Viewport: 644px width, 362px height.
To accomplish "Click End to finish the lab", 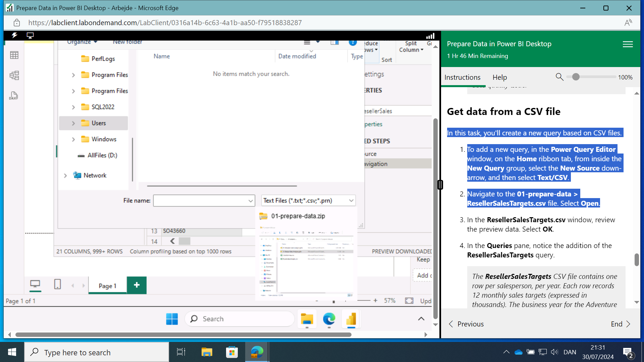I will point(621,324).
